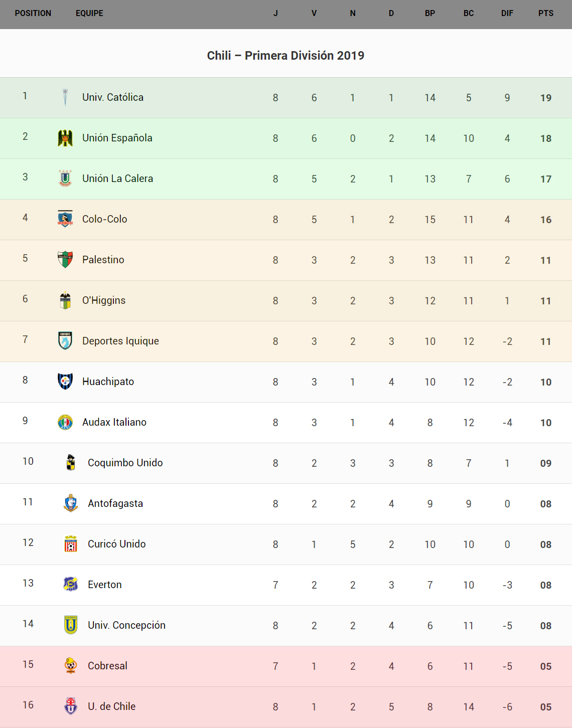Click the Audax Italiano round crest

[x=65, y=422]
